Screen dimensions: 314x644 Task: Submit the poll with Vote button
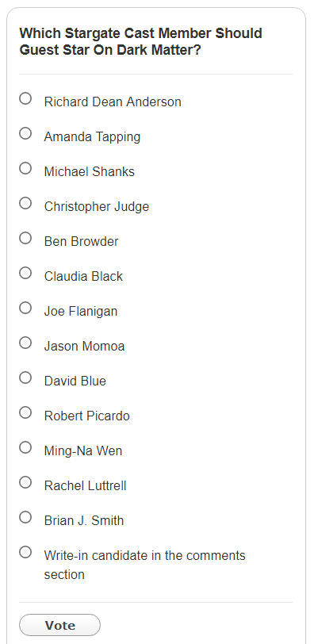click(x=60, y=625)
